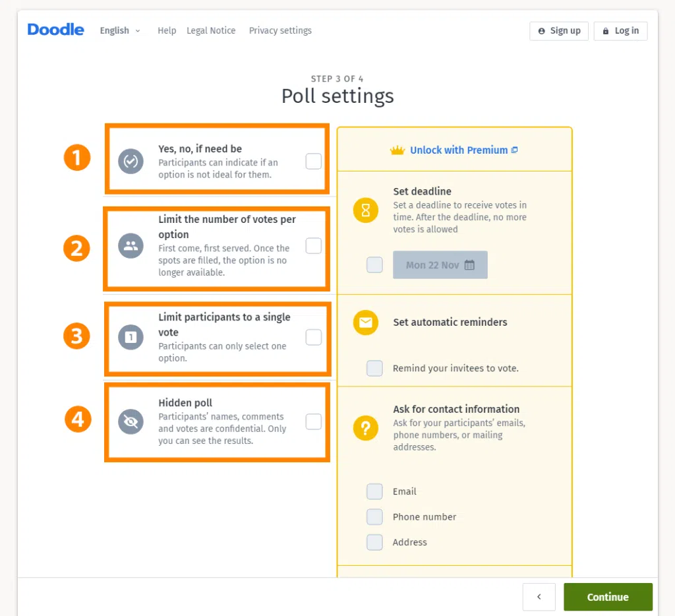Check the Email contact information box
Screen dimensions: 675x616
pos(374,491)
